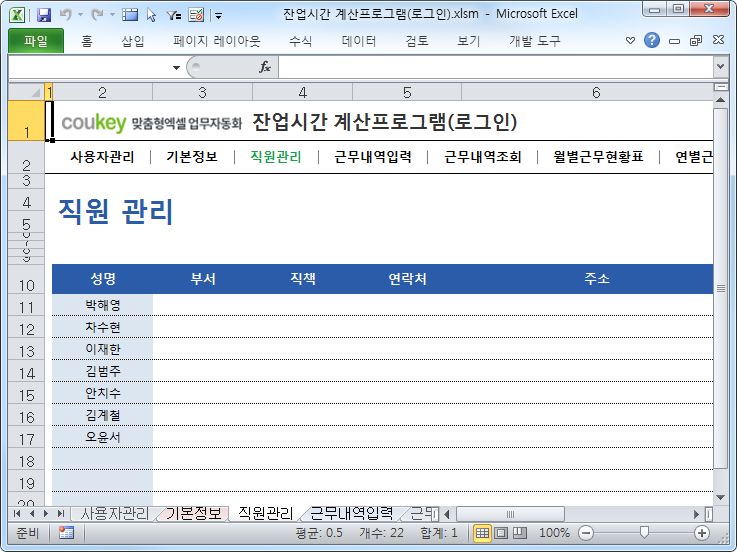Open the Name Box dropdown arrow
Image resolution: width=737 pixels, height=552 pixels.
176,68
